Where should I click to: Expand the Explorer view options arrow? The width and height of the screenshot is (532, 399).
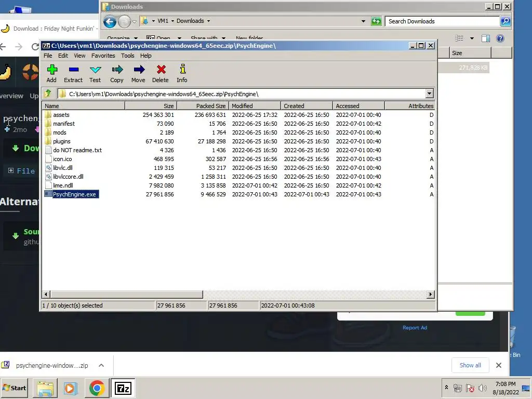point(472,38)
